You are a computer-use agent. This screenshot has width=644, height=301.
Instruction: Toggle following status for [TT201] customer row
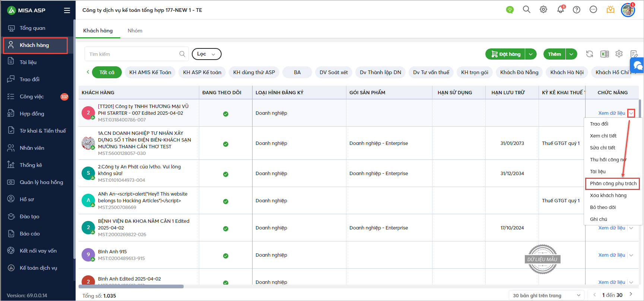pyautogui.click(x=226, y=114)
